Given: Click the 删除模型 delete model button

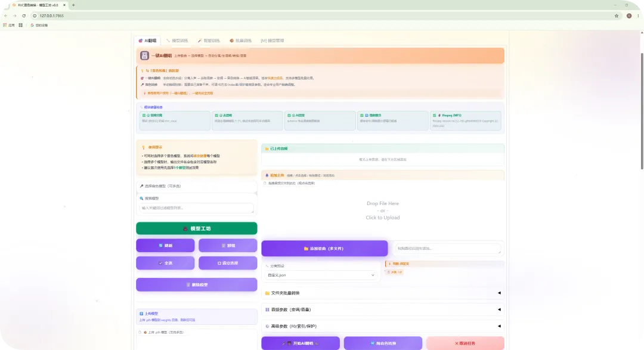Looking at the screenshot, I should coord(197,284).
